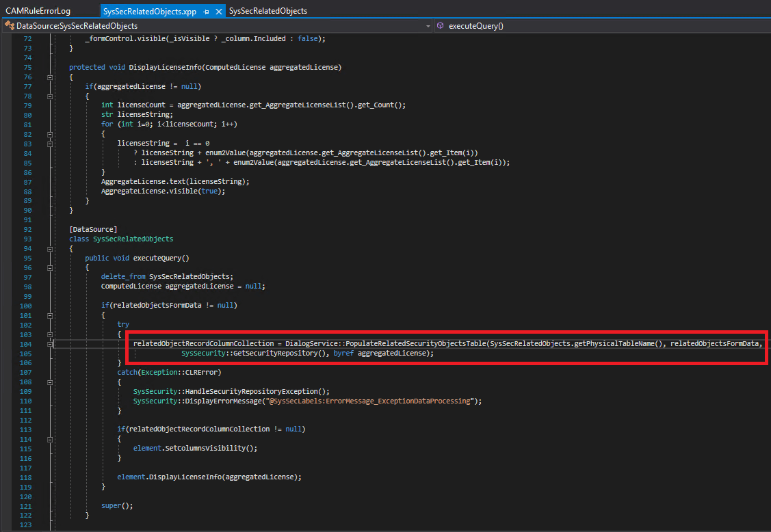Open the SysSecRelatedObjects designer tab
This screenshot has height=532, width=771.
(268, 11)
